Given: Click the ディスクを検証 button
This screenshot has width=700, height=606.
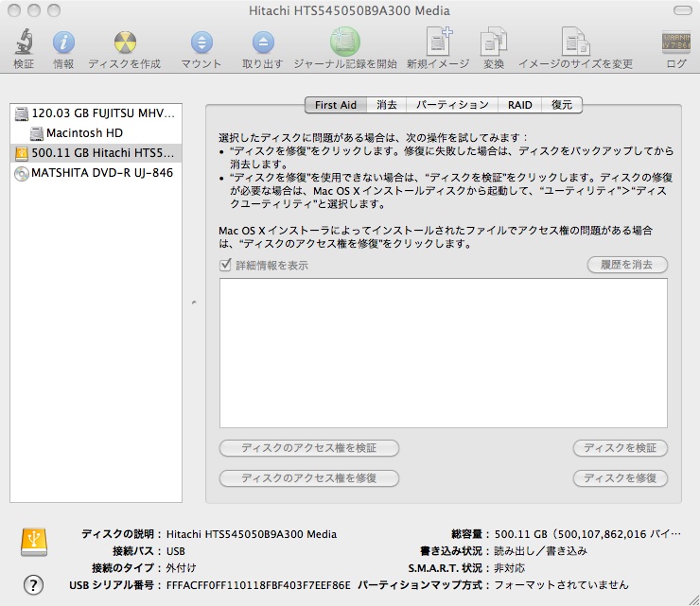Looking at the screenshot, I should [x=621, y=448].
